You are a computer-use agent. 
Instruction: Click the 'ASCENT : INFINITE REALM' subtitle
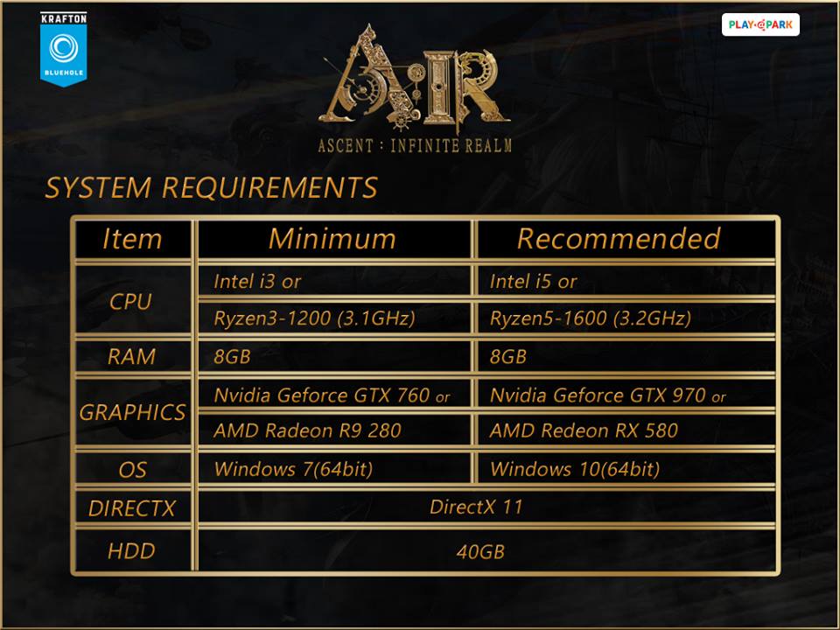(x=415, y=146)
